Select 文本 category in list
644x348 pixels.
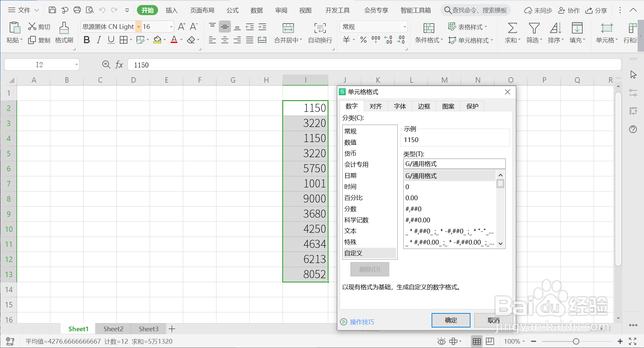pos(369,231)
